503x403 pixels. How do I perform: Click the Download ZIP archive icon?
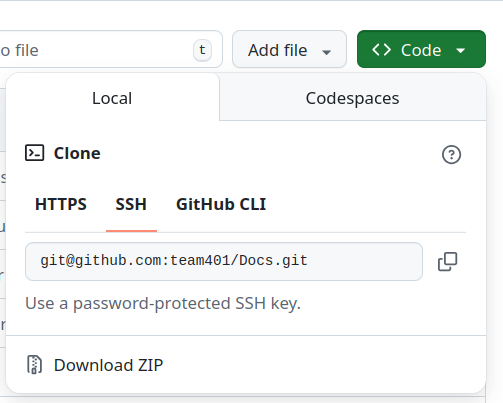pos(34,365)
